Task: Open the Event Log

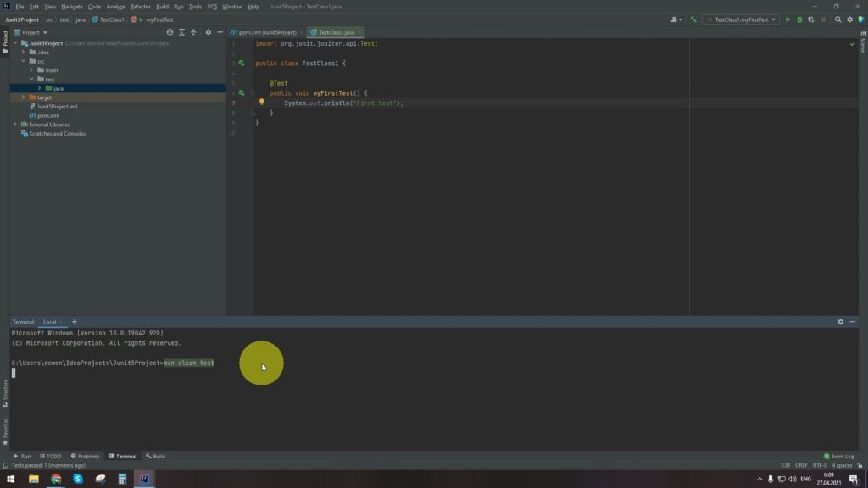Action: coord(839,457)
